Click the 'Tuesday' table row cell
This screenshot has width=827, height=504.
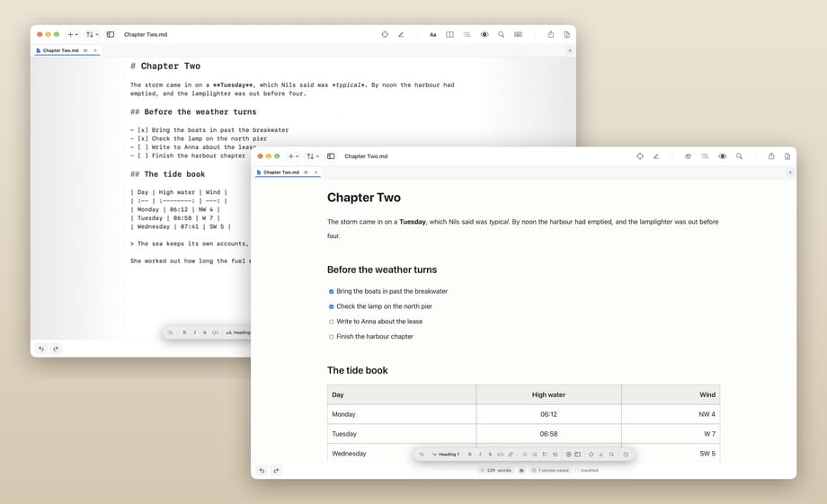[x=402, y=434]
